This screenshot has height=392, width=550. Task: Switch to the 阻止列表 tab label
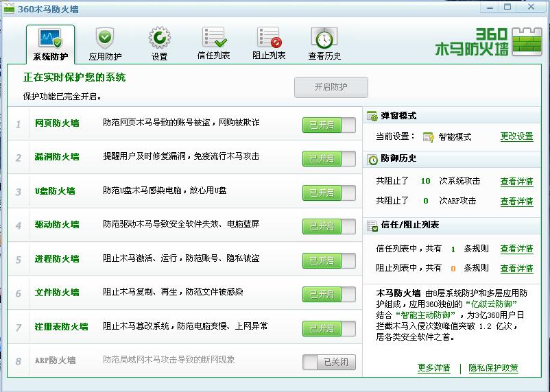pyautogui.click(x=269, y=56)
